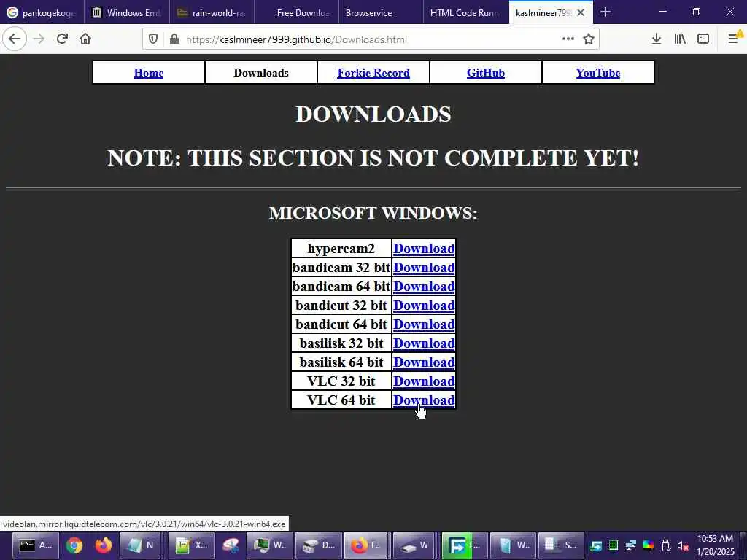
Task: Click the taskbar clock showing 10:53 AM
Action: 715,545
